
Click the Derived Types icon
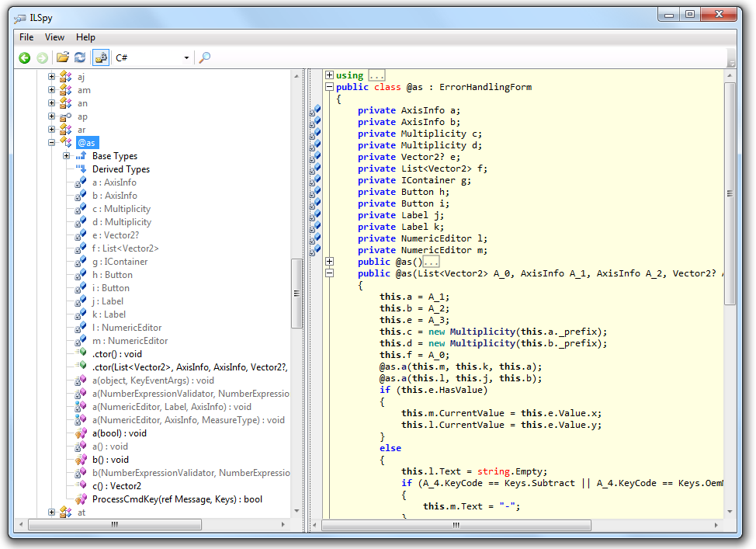click(x=81, y=169)
